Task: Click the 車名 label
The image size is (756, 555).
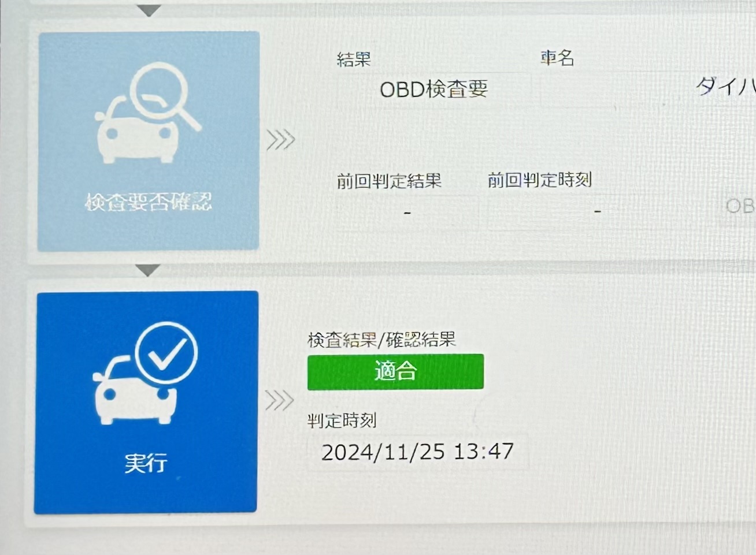Action: point(557,57)
